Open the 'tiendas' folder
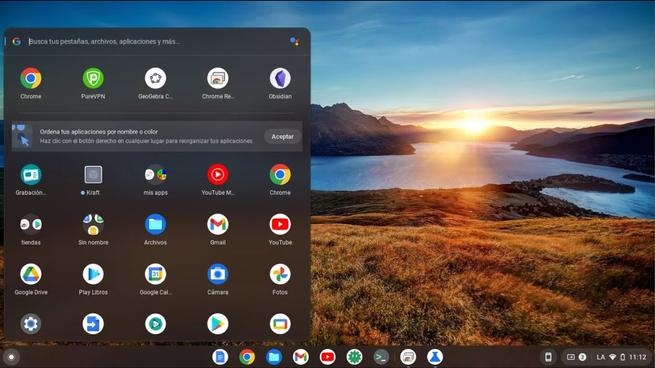Image resolution: width=655 pixels, height=368 pixels. 31,224
